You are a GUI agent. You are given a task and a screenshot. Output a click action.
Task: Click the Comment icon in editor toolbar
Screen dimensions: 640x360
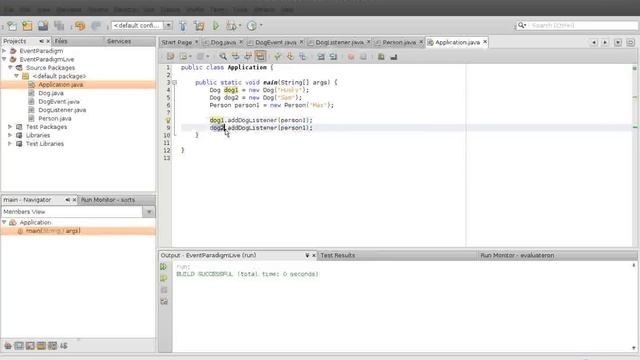coord(381,57)
